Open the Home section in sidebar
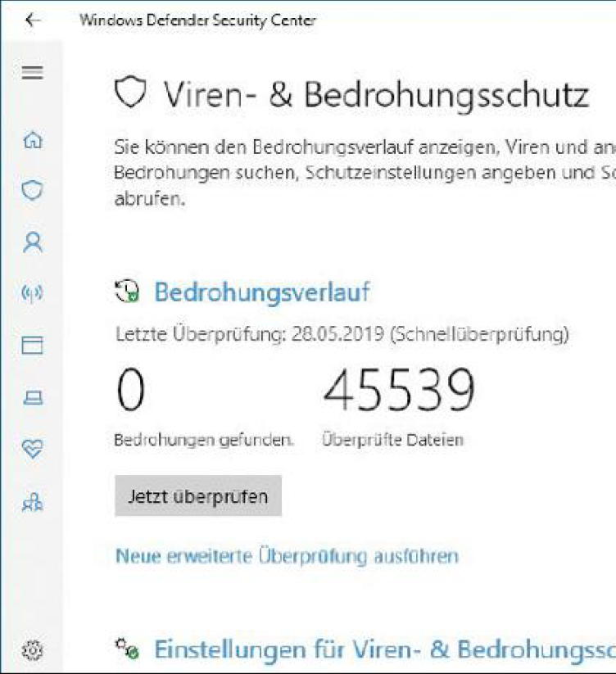Screen dimensions: 616x674 coord(33,140)
